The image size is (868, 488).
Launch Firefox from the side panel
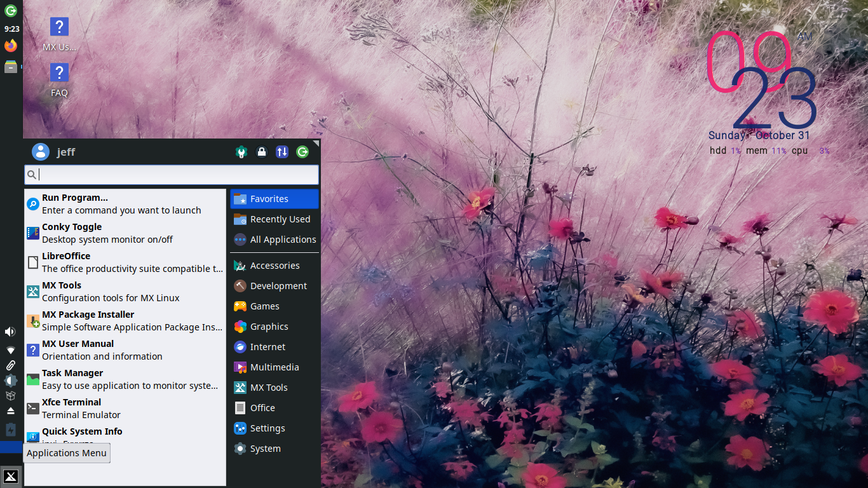point(11,46)
